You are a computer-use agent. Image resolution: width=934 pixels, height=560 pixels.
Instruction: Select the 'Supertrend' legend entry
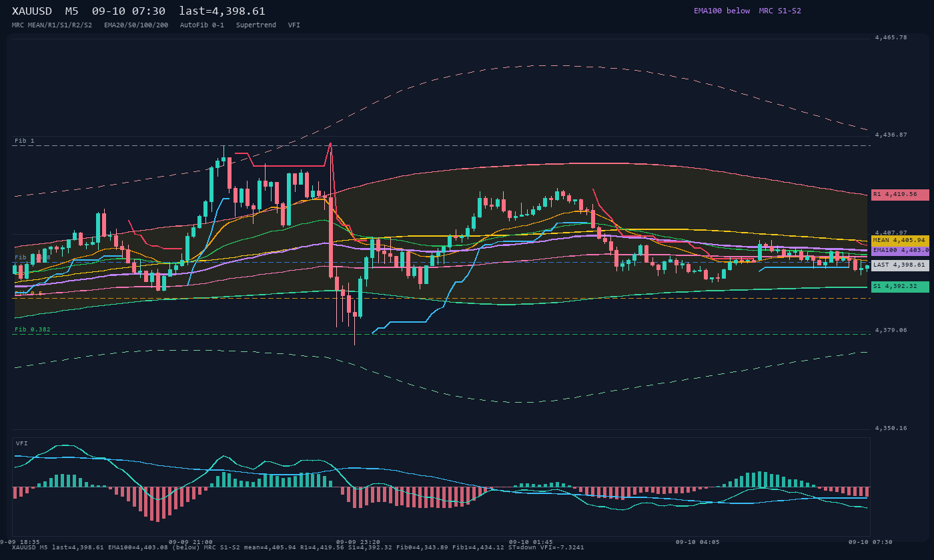tap(256, 25)
